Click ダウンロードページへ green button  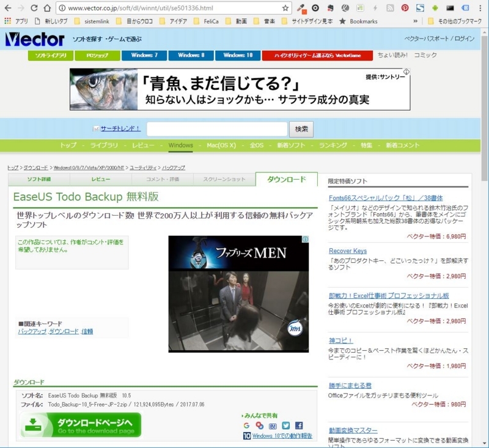(x=81, y=425)
